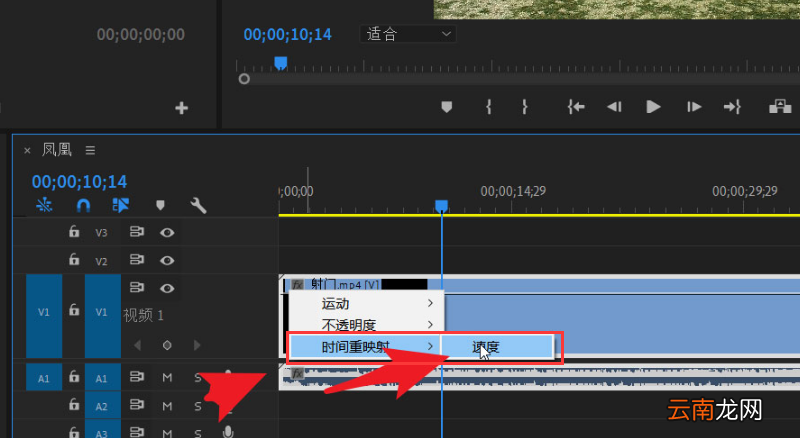Target the V2 track header
This screenshot has height=438, width=800.
pos(102,261)
